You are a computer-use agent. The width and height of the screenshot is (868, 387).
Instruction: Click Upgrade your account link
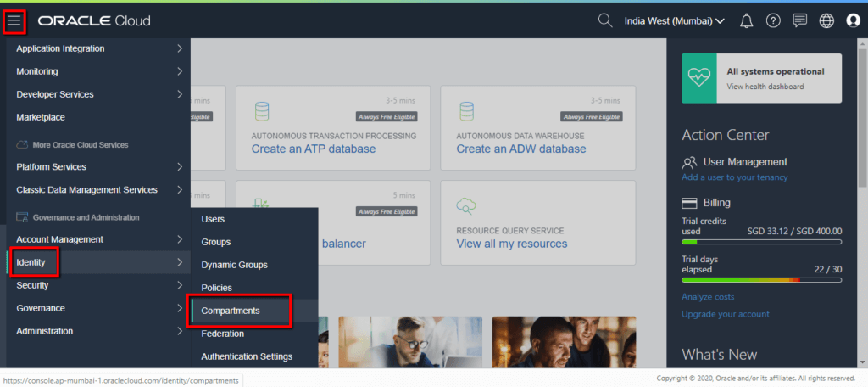click(x=726, y=314)
